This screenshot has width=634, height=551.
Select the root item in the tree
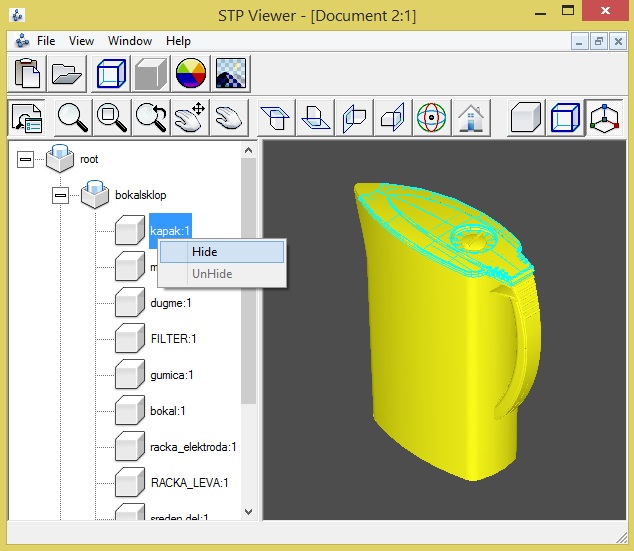pos(89,159)
